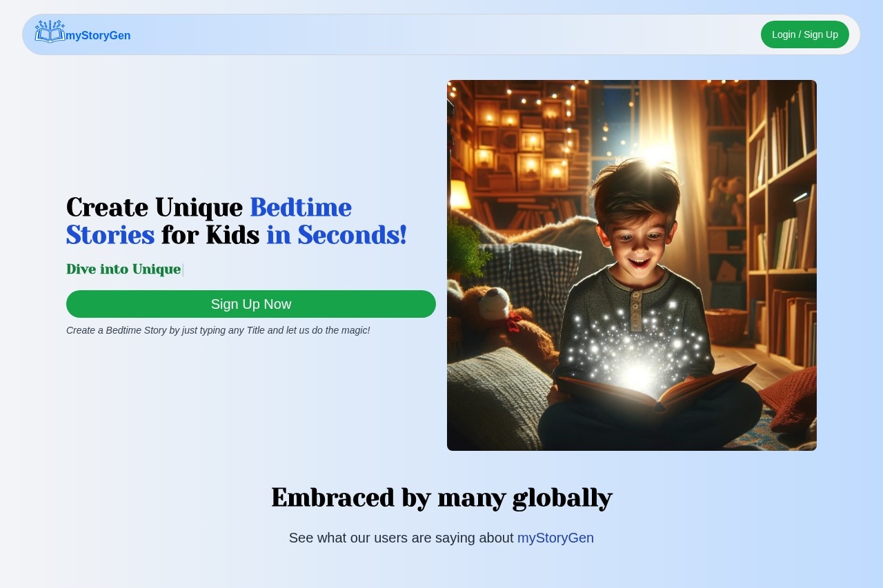Click 'See what our users are saying' text
The width and height of the screenshot is (883, 588).
[401, 538]
